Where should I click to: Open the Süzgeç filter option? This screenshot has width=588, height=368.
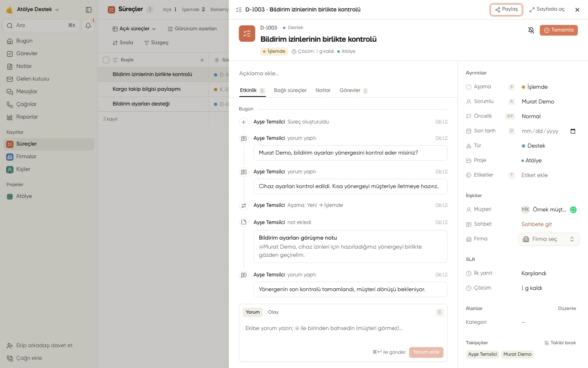click(x=156, y=43)
